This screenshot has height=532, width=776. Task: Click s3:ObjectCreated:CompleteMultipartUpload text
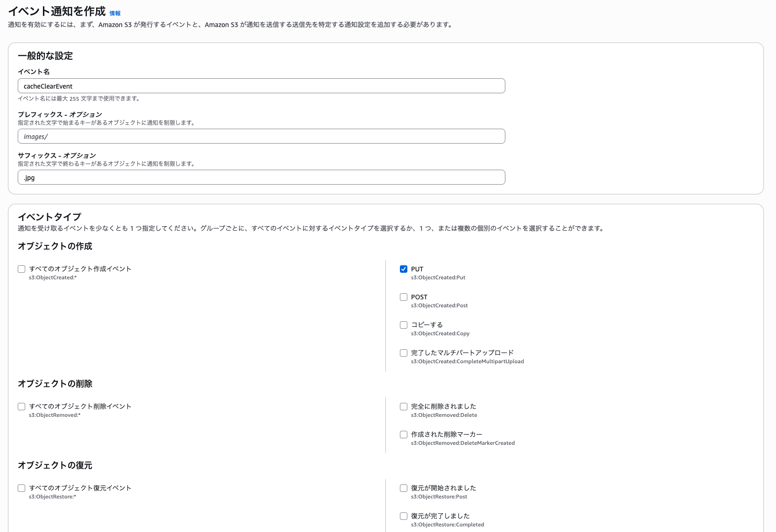[467, 361]
